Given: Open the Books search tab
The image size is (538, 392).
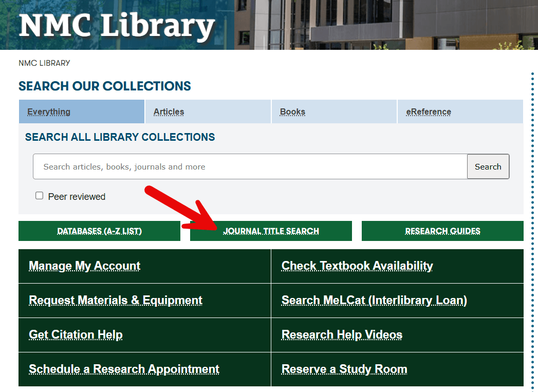Looking at the screenshot, I should pos(334,111).
